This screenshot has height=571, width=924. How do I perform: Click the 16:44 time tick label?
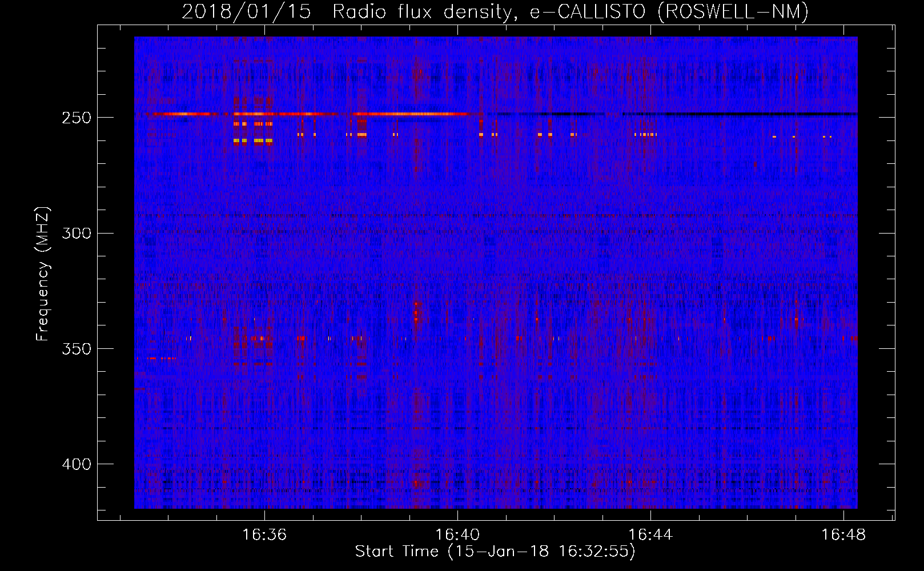(650, 535)
